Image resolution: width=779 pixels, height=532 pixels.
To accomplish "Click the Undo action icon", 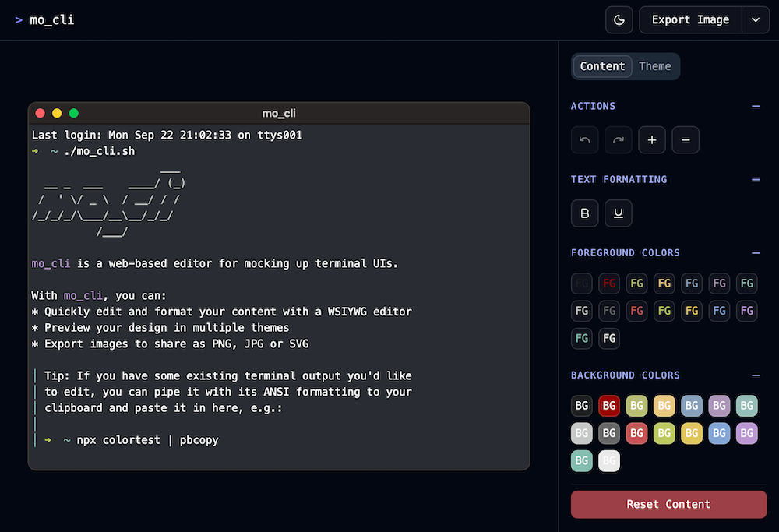I will click(x=585, y=139).
